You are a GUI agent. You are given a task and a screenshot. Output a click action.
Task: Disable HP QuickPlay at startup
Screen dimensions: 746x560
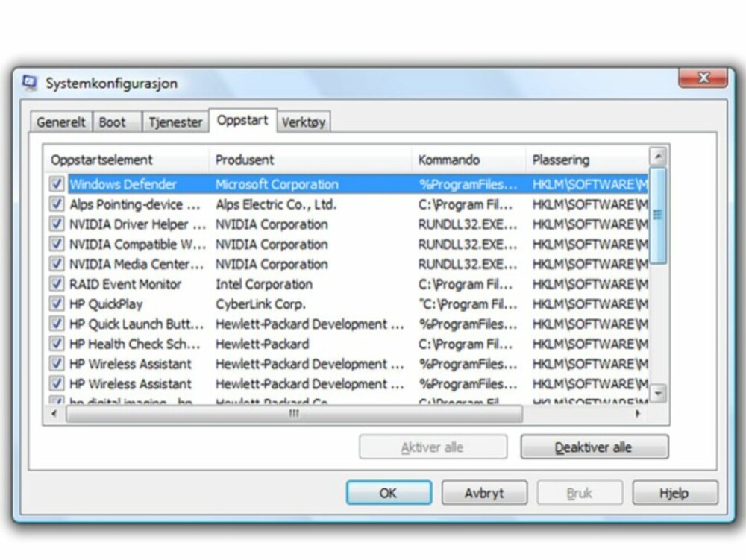(x=57, y=303)
